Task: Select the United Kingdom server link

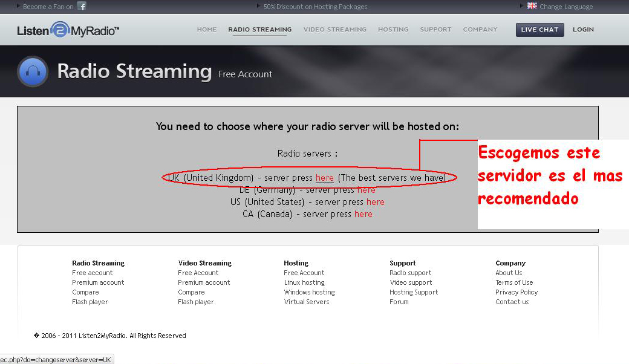Action: pyautogui.click(x=325, y=178)
